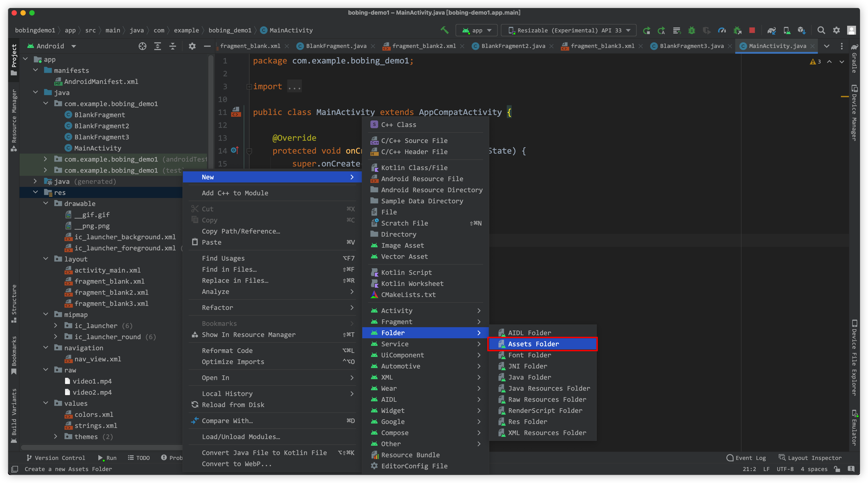Screen dimensions: 868x483
Task: Select Assets Folder menu entry
Action: 533,344
